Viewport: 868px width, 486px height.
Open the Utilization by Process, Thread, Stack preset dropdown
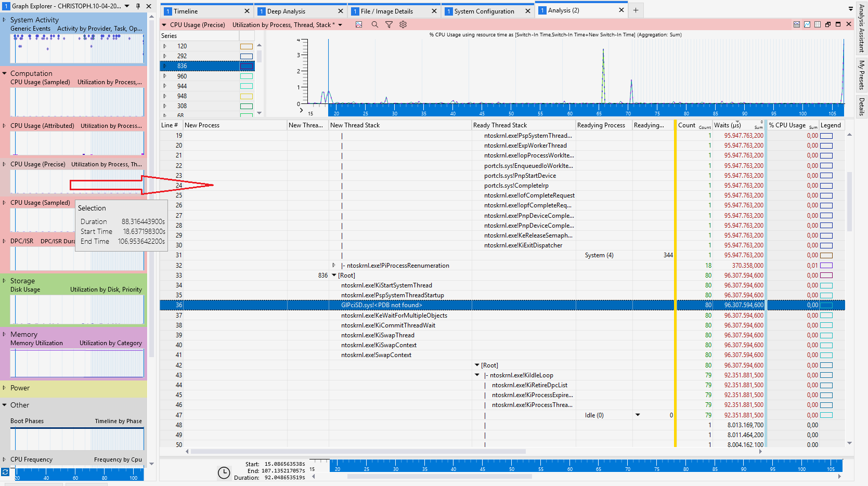click(x=340, y=25)
